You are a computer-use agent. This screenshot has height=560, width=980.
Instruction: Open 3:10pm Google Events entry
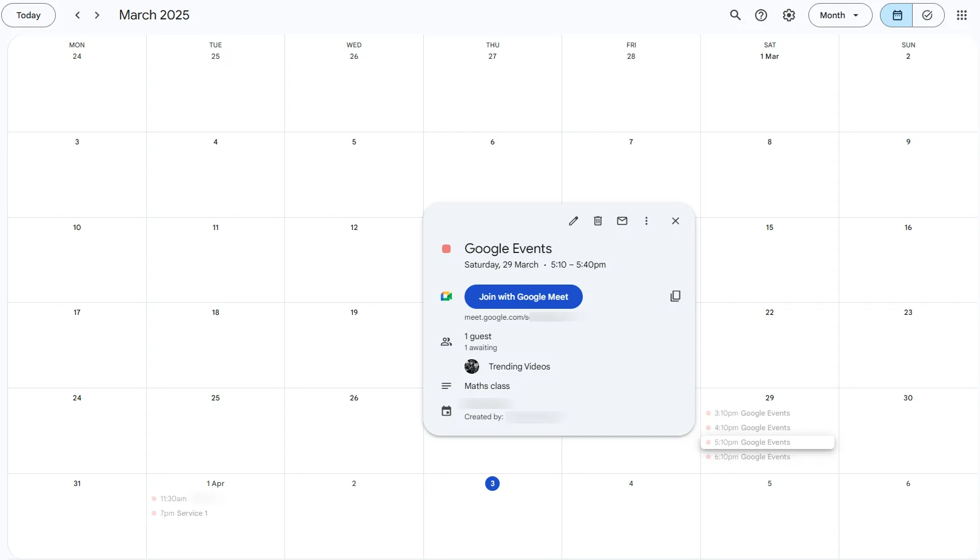tap(768, 413)
